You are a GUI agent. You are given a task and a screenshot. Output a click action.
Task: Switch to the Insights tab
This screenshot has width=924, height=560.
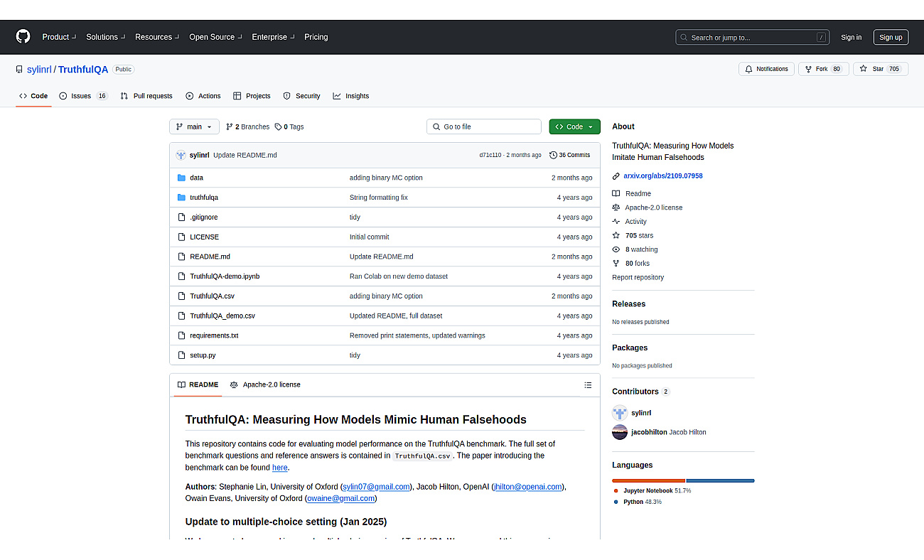pyautogui.click(x=351, y=96)
